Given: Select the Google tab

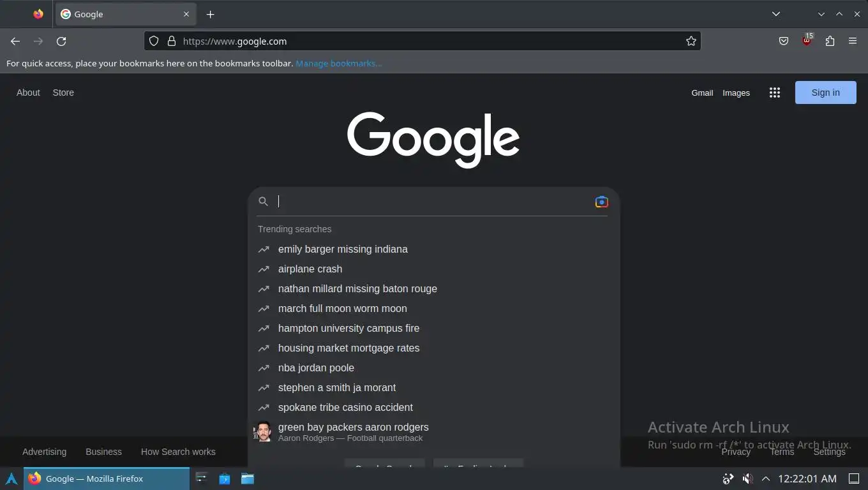Looking at the screenshot, I should (125, 14).
